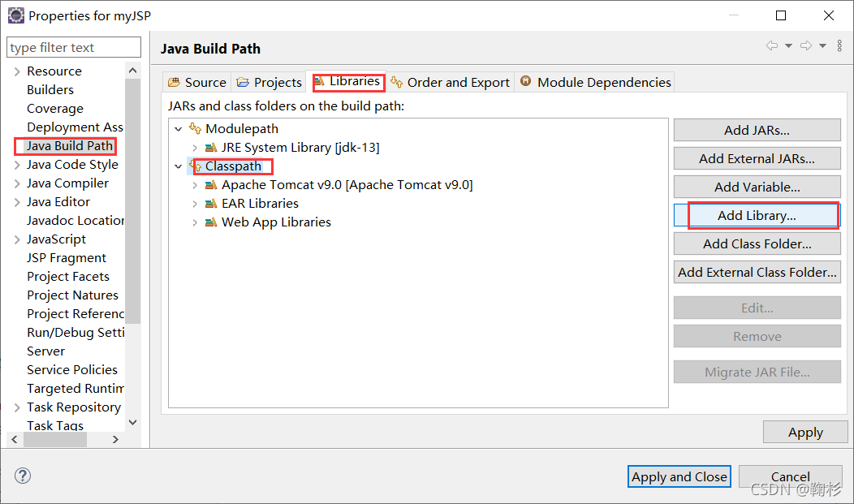Switch to the Projects tab

tap(269, 82)
